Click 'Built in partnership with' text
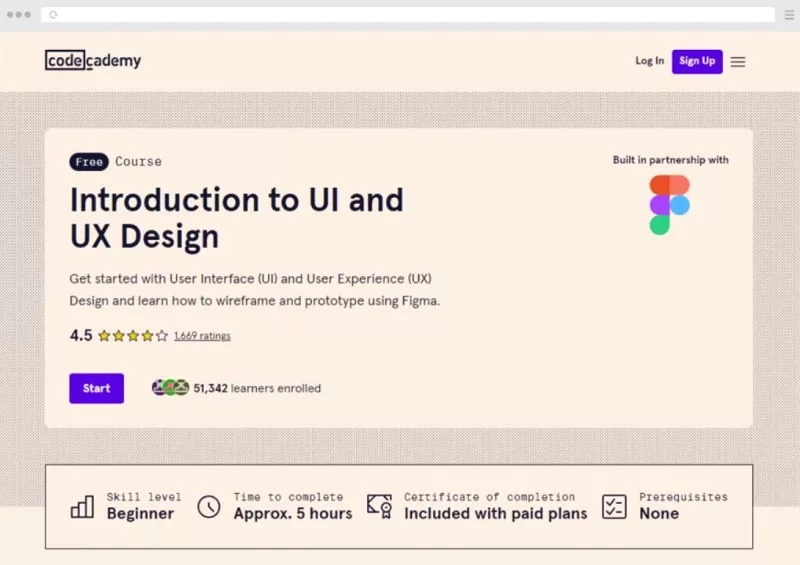 click(670, 160)
